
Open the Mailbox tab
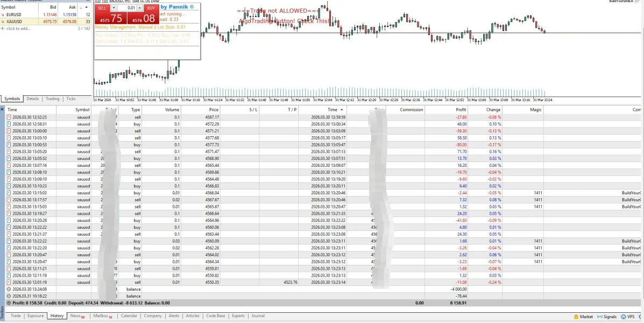tap(102, 316)
